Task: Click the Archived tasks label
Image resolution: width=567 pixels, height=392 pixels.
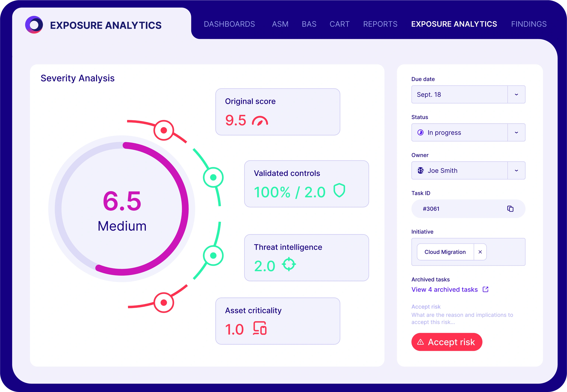Action: tap(430, 280)
